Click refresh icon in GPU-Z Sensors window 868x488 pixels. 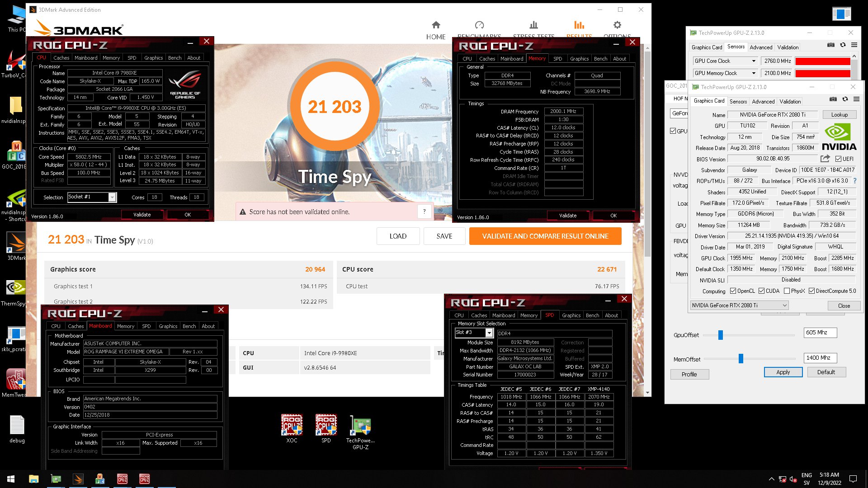843,45
